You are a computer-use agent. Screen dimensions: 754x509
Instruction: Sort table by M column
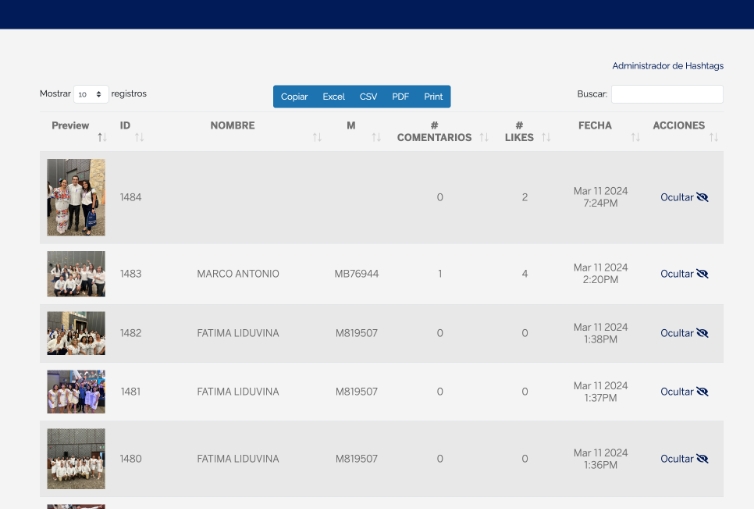click(x=351, y=126)
